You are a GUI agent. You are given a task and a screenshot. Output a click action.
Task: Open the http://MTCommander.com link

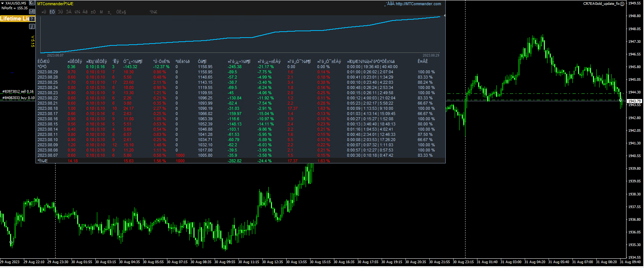[418, 4]
